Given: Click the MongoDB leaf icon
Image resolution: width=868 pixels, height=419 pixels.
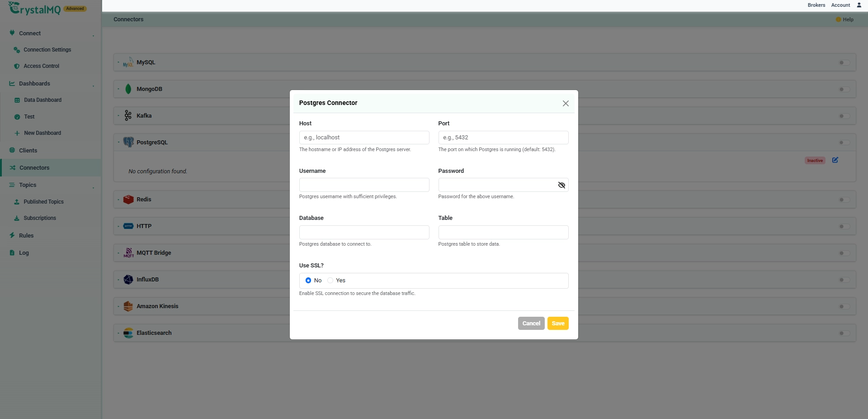Looking at the screenshot, I should [128, 89].
